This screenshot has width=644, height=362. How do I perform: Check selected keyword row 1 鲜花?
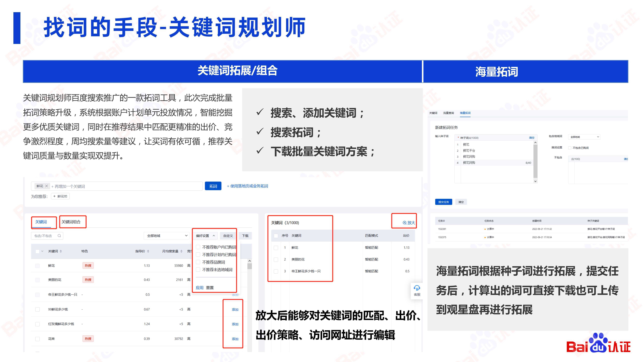pyautogui.click(x=276, y=248)
